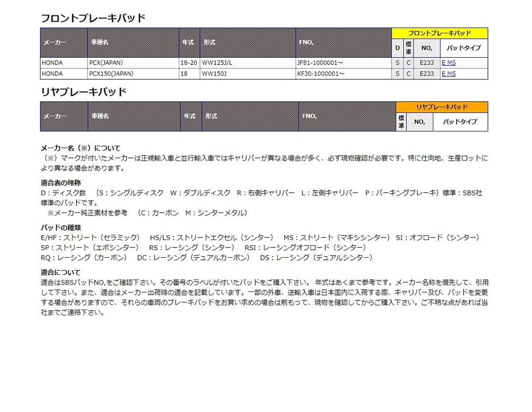Select the PCX(JAPAN) model name cell

coord(107,63)
